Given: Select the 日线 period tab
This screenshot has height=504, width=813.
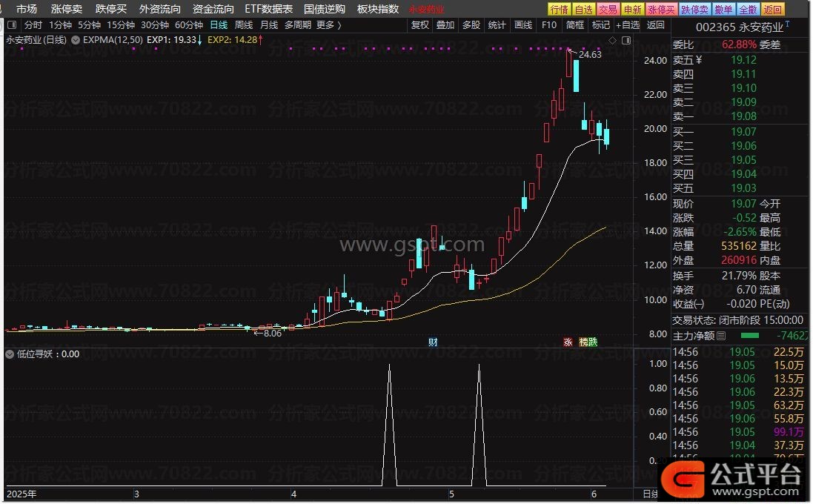Looking at the screenshot, I should [x=219, y=25].
